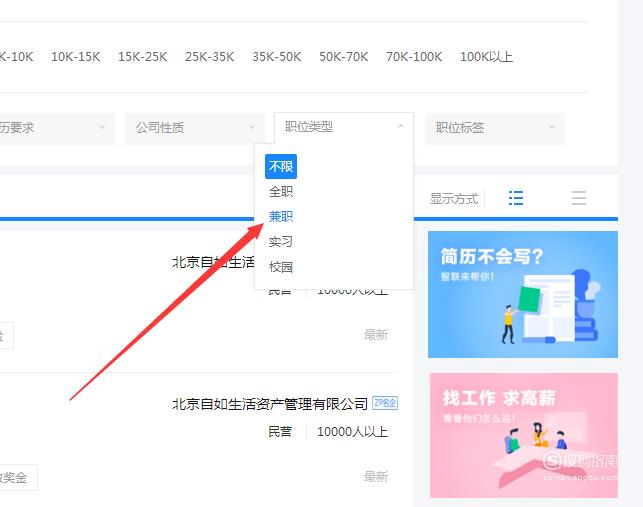Screen dimensions: 643x507
Task: Filter salary by 35K-50K
Action: [x=277, y=57]
